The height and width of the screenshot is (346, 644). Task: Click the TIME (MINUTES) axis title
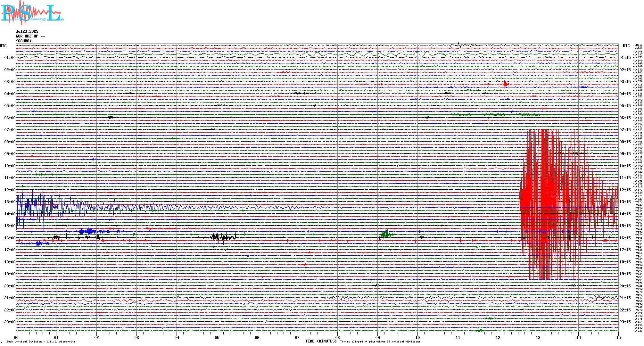click(321, 341)
